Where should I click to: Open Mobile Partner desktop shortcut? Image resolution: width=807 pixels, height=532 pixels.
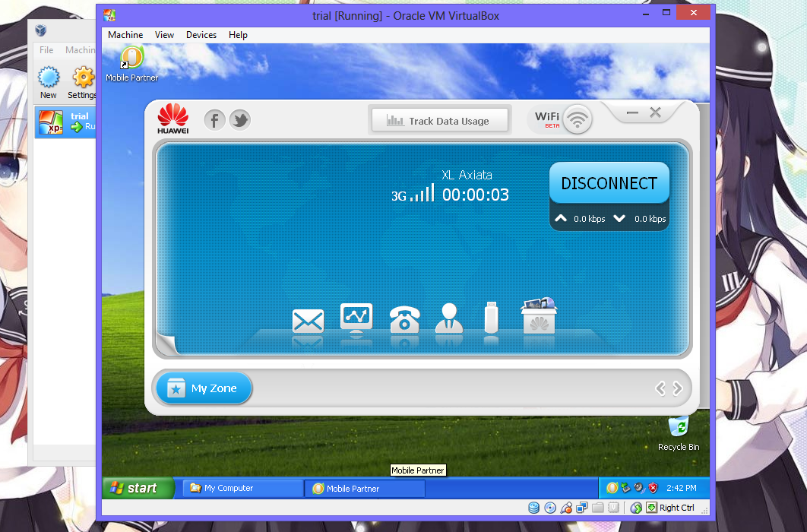tap(131, 64)
